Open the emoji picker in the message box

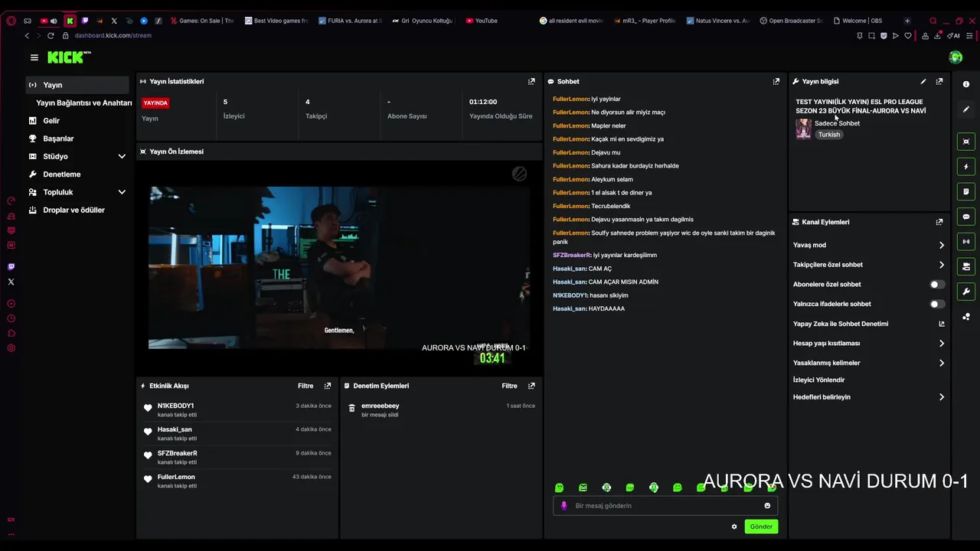[x=767, y=506]
